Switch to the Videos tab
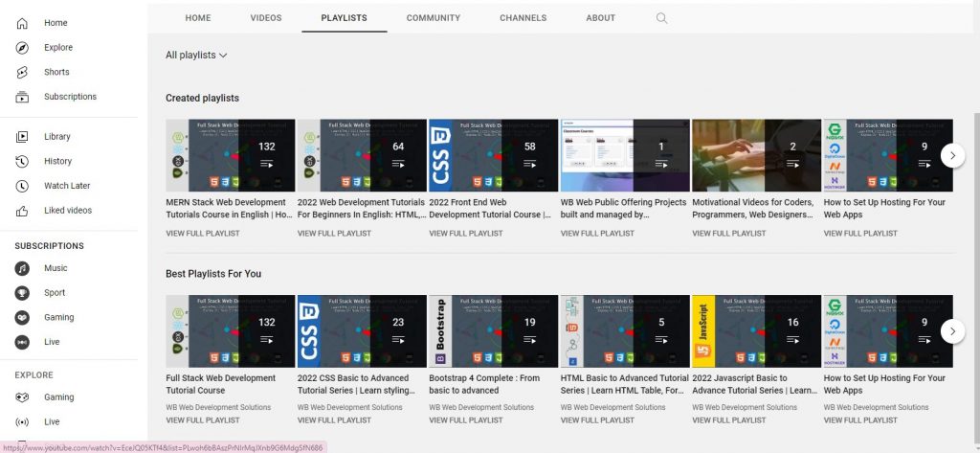The image size is (980, 453). pos(266,18)
